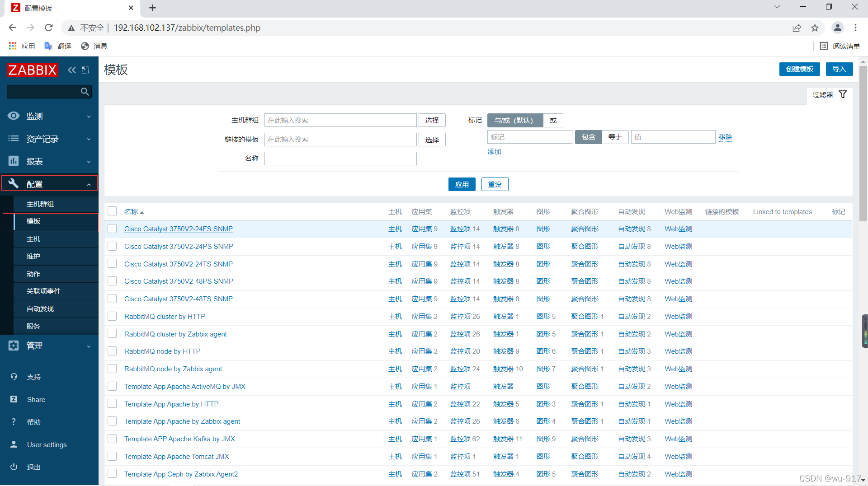
Task: Sort templates by 名称 column
Action: pyautogui.click(x=134, y=212)
